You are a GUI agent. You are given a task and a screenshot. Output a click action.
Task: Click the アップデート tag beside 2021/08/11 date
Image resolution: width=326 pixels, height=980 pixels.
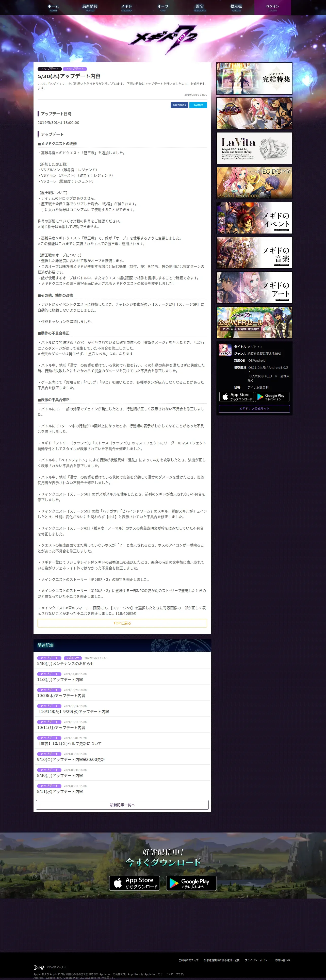(49, 786)
